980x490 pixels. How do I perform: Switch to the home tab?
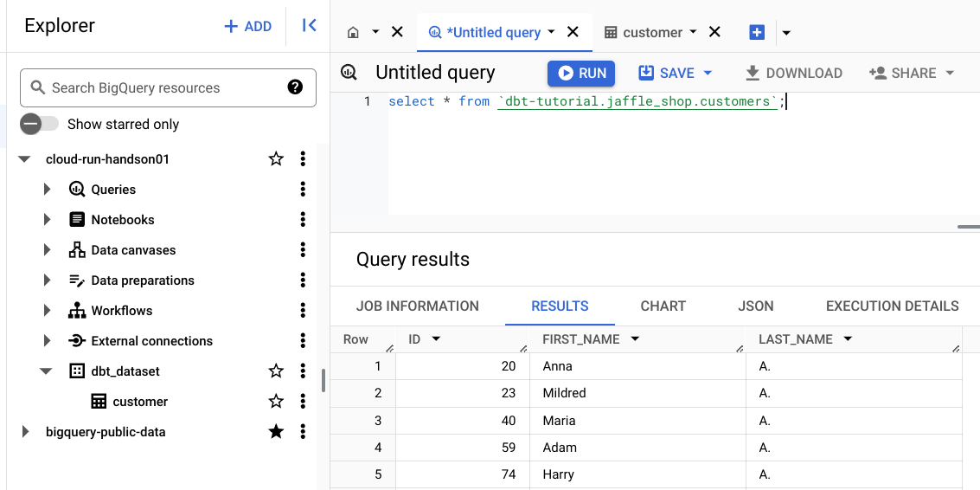(353, 32)
